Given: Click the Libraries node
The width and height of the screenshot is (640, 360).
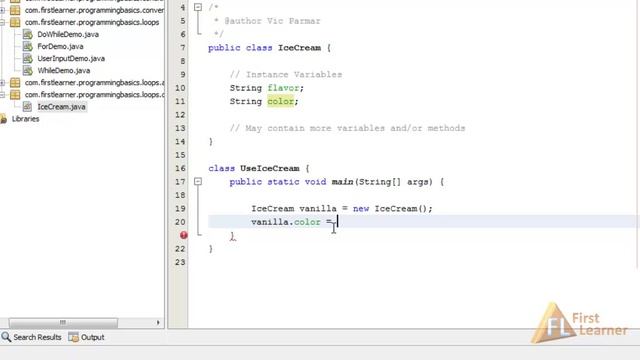Looking at the screenshot, I should click(x=25, y=119).
